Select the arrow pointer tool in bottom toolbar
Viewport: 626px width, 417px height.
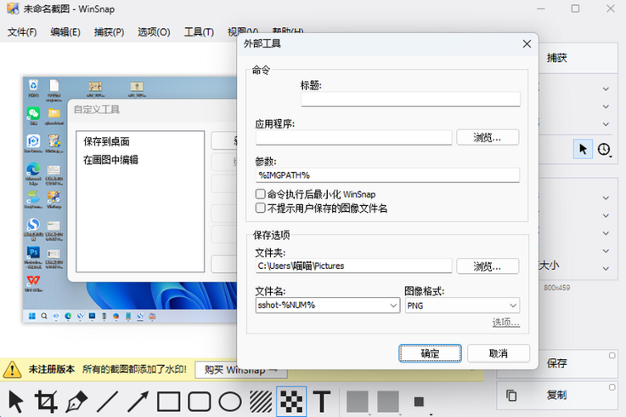tap(16, 402)
